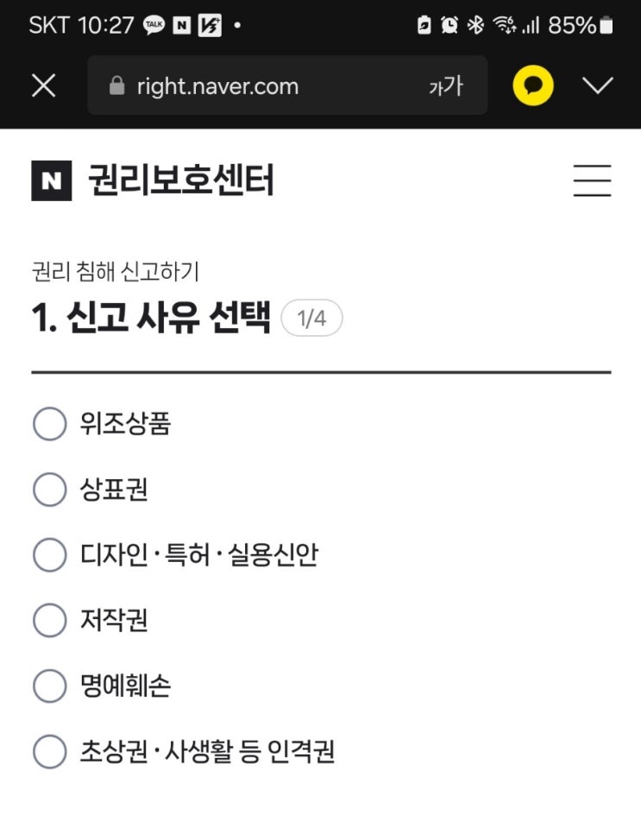641x840 pixels.
Task: Tap the Naver notification icon in status bar
Action: [x=181, y=25]
